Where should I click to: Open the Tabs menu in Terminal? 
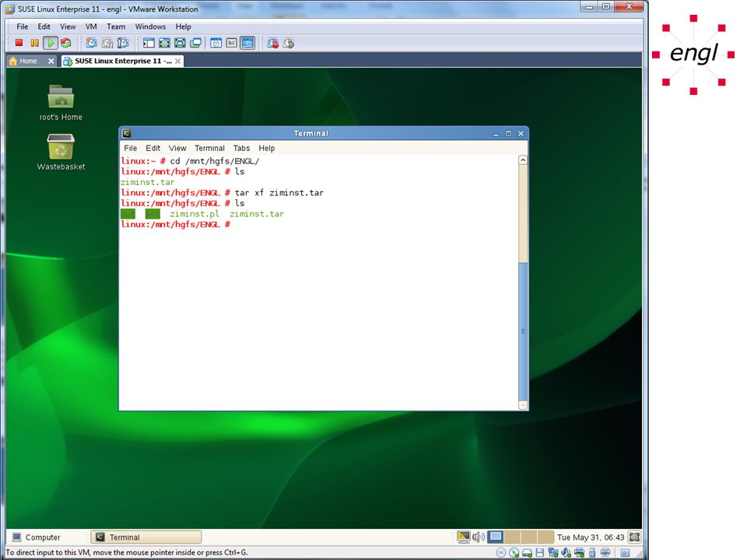pyautogui.click(x=241, y=148)
